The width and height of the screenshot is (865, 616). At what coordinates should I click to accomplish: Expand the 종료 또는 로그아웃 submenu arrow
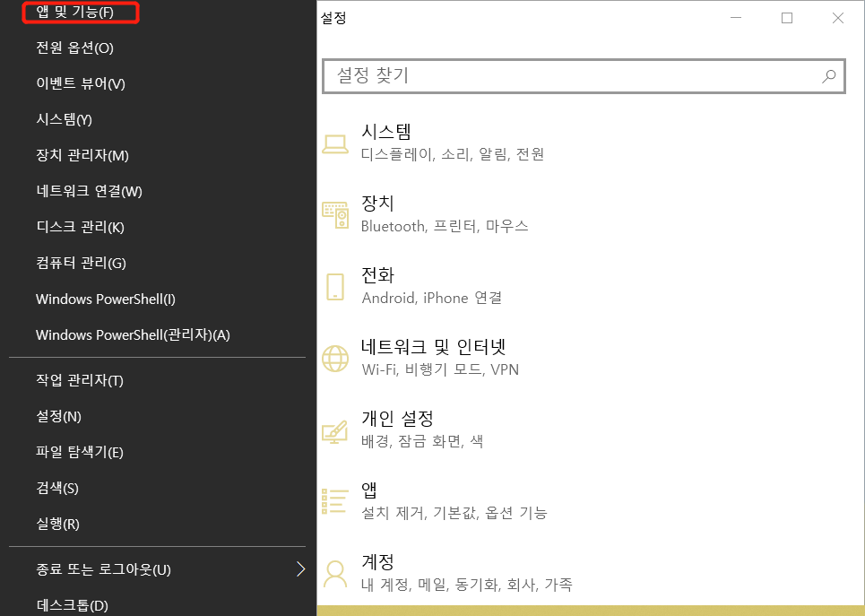click(300, 568)
